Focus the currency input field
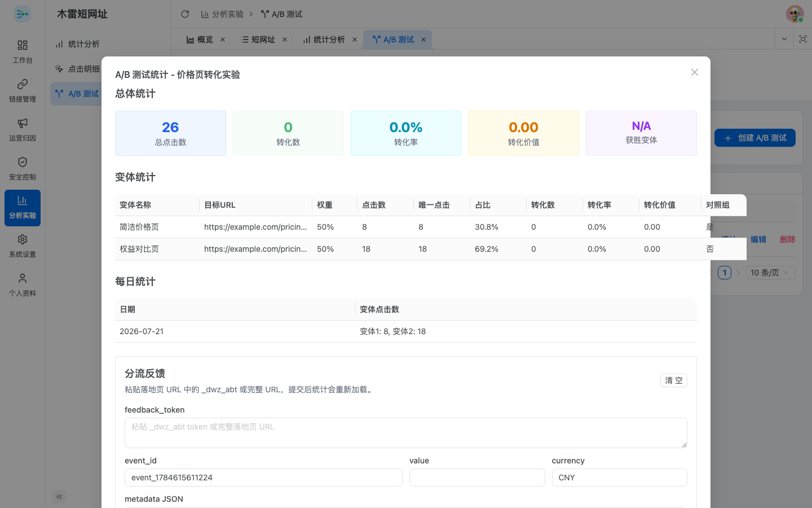 pos(619,478)
